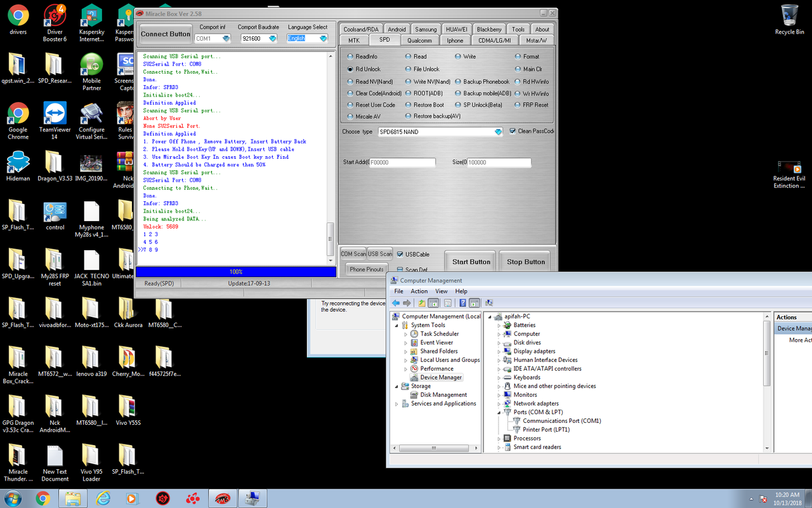Click the Connect Button

pyautogui.click(x=166, y=34)
